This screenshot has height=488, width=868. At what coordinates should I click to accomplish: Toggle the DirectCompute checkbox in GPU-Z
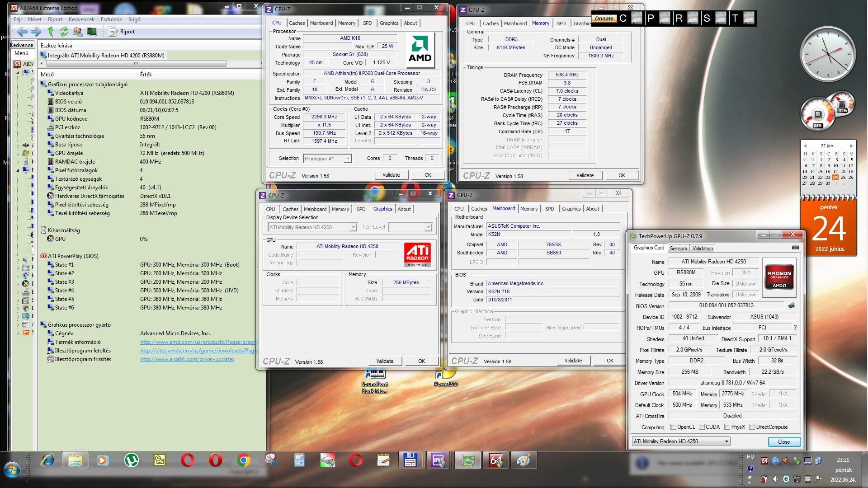752,427
